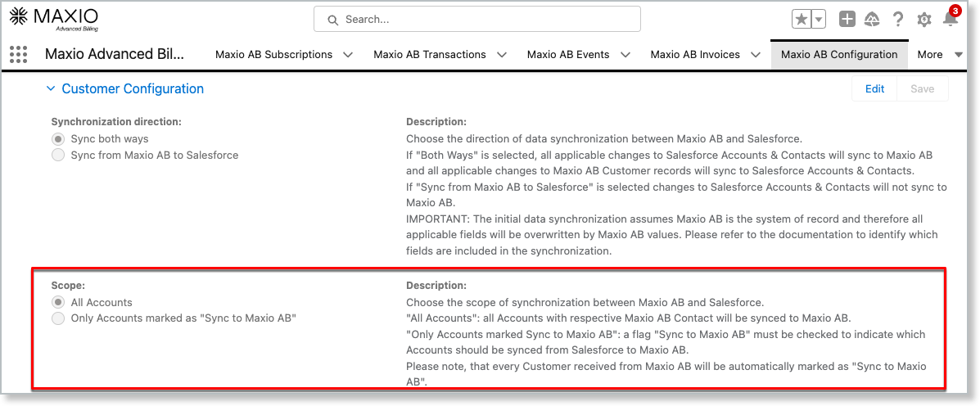
Task: Click into the global Search field
Action: [477, 19]
